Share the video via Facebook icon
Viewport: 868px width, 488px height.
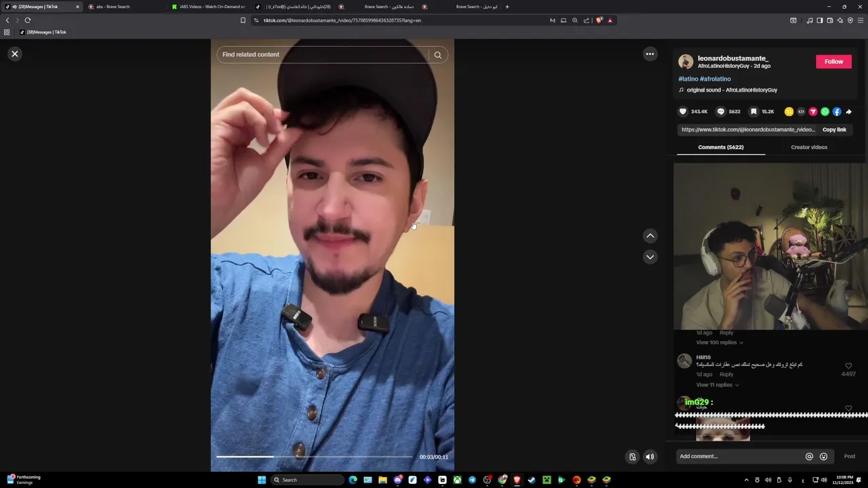[x=837, y=112]
